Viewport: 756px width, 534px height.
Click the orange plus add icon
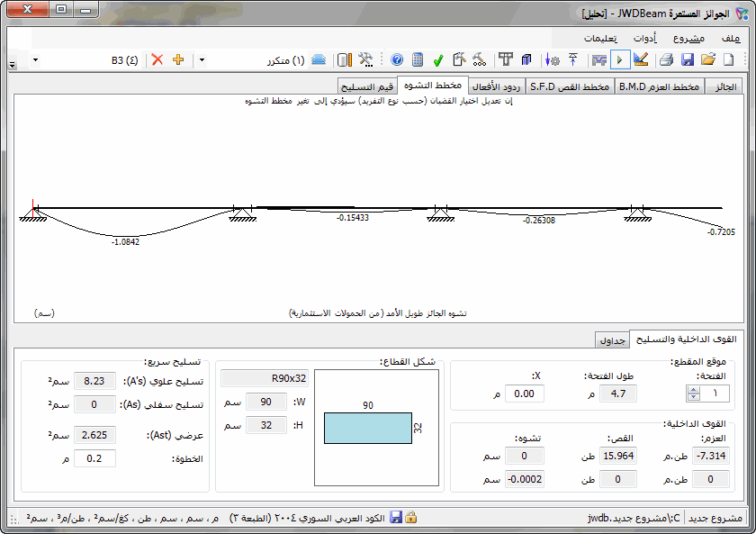click(x=177, y=59)
